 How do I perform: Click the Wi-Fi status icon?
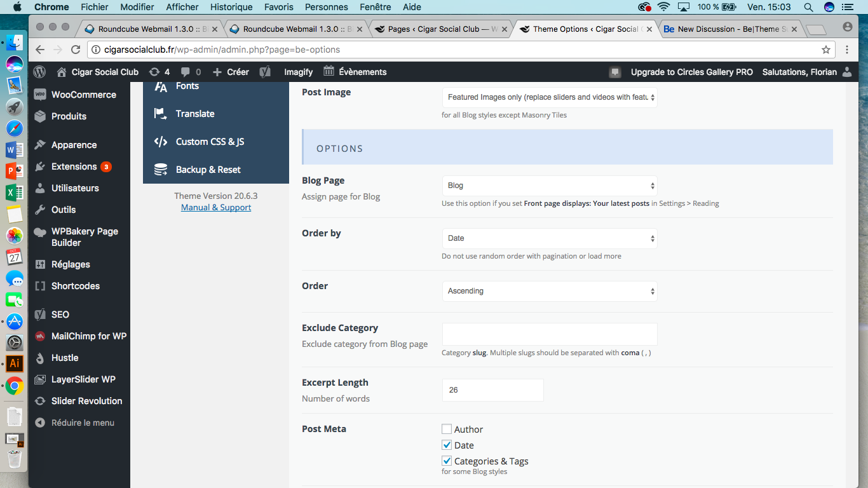coord(664,7)
